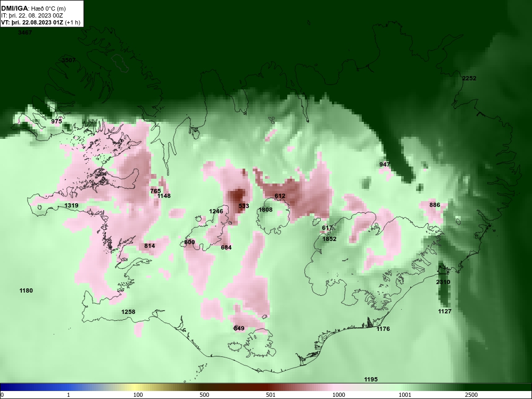Click the IT initial time line

(32, 15)
